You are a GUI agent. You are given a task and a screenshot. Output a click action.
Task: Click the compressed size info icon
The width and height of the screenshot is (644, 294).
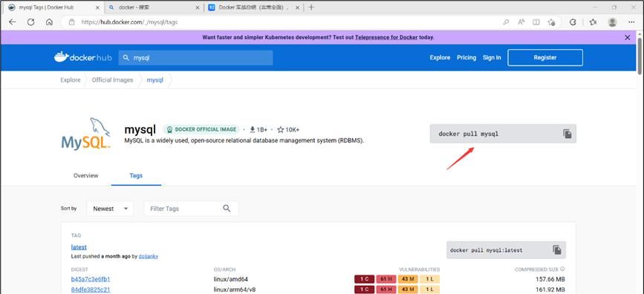[562, 269]
